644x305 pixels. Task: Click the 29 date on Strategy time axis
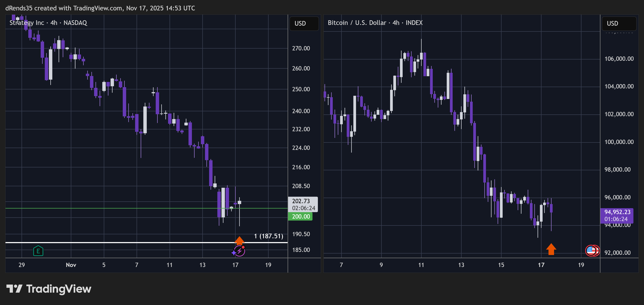tap(22, 265)
